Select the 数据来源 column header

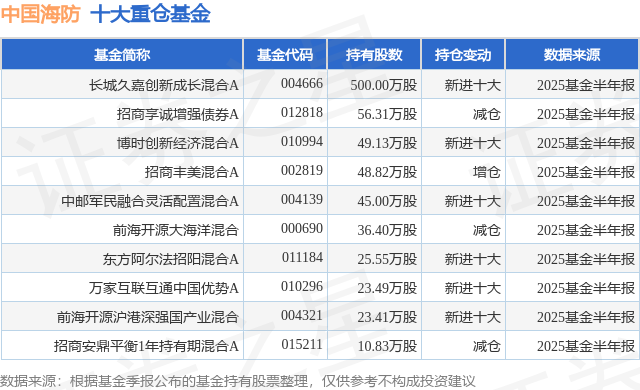pos(572,55)
